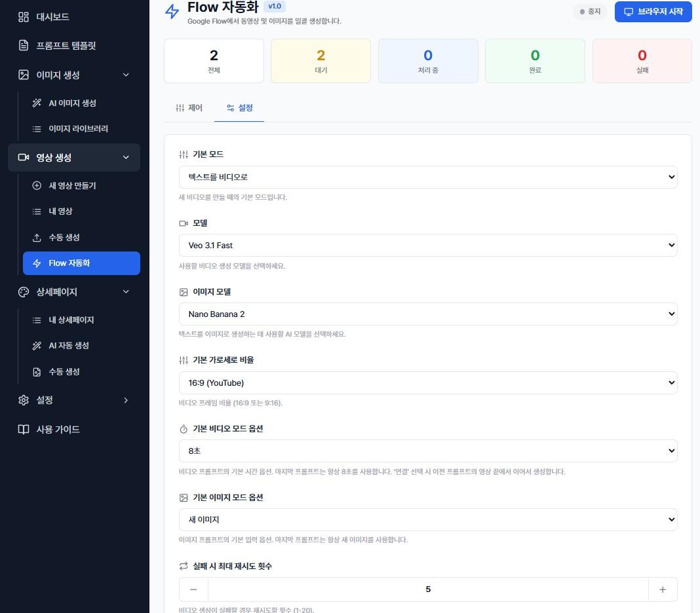The width and height of the screenshot is (700, 613).
Task: Open the 기본 비디오 모드 옵션 dropdown showing 8초
Action: [x=428, y=451]
